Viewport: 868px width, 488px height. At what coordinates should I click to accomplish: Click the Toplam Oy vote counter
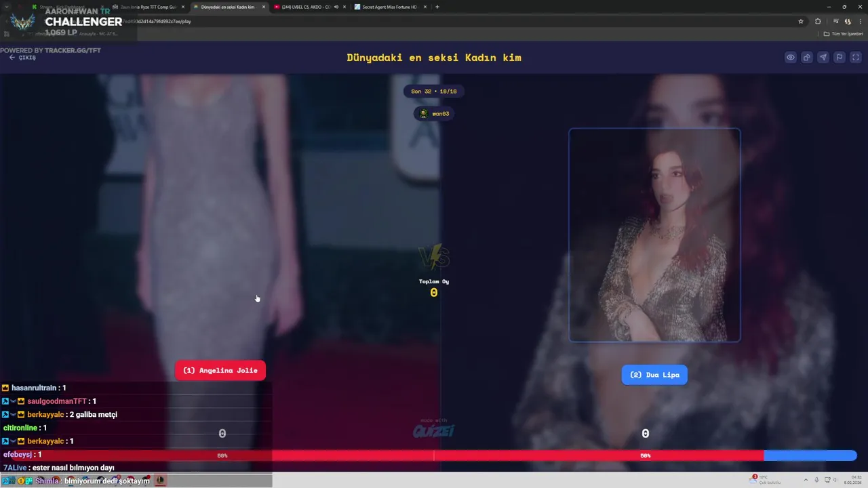pyautogui.click(x=434, y=288)
